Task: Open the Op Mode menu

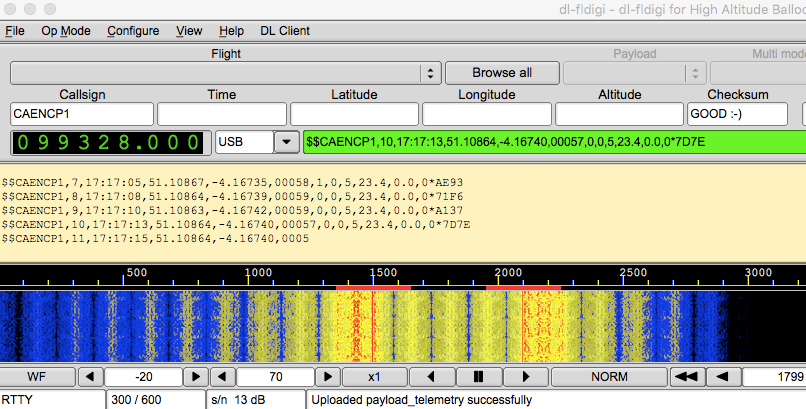Action: [x=66, y=31]
